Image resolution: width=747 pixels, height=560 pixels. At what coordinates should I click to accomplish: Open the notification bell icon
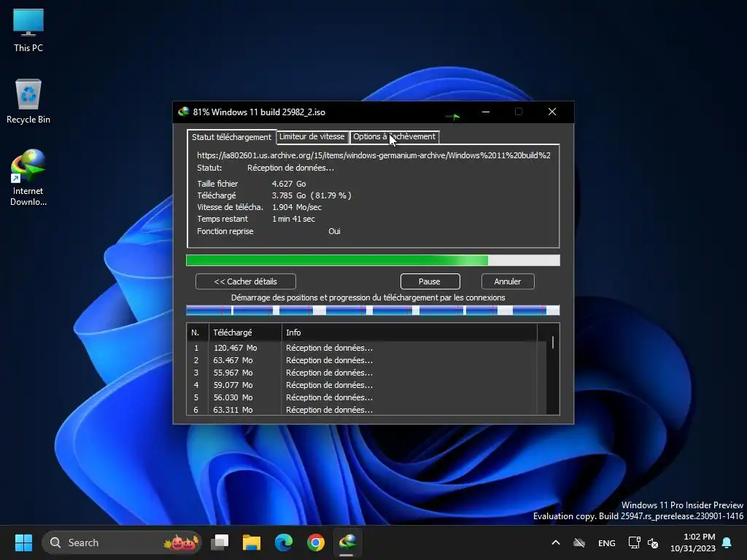click(727, 542)
